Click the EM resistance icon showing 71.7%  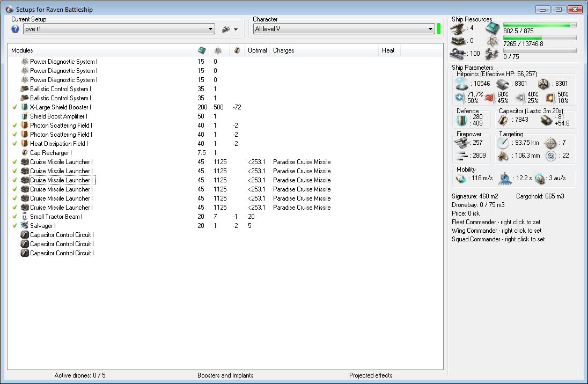click(460, 98)
